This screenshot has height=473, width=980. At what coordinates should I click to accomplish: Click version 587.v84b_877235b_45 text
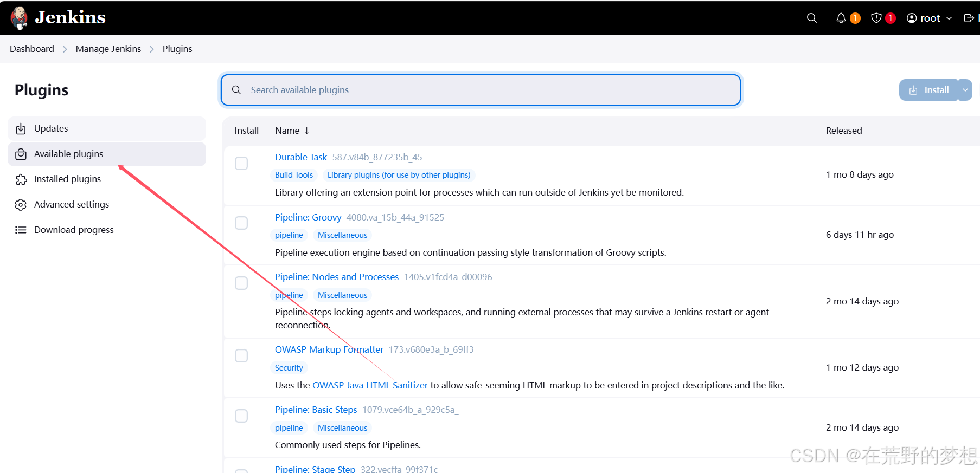coord(377,157)
